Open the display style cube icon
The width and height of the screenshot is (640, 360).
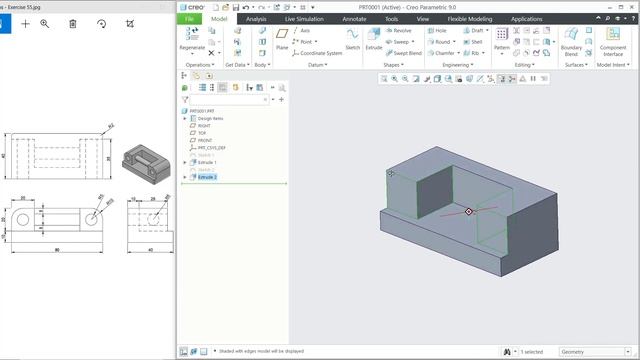437,79
